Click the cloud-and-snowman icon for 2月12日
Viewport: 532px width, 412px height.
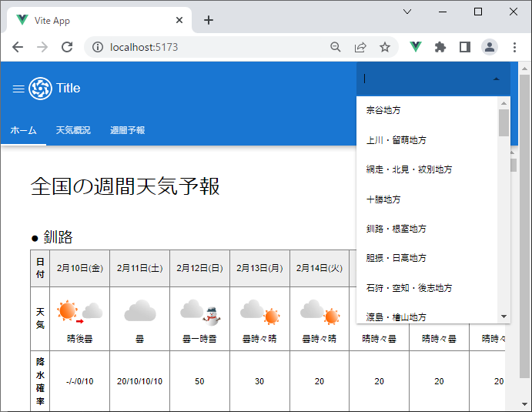coord(200,312)
